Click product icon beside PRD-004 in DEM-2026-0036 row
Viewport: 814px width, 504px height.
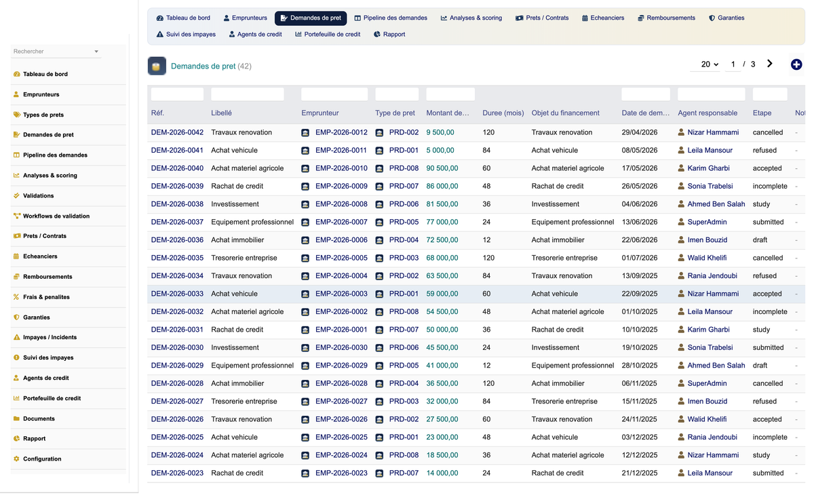(379, 240)
